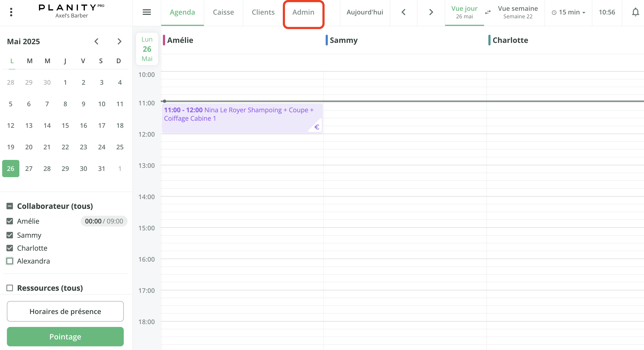Image resolution: width=644 pixels, height=350 pixels.
Task: Click the Pointage button
Action: (x=65, y=336)
